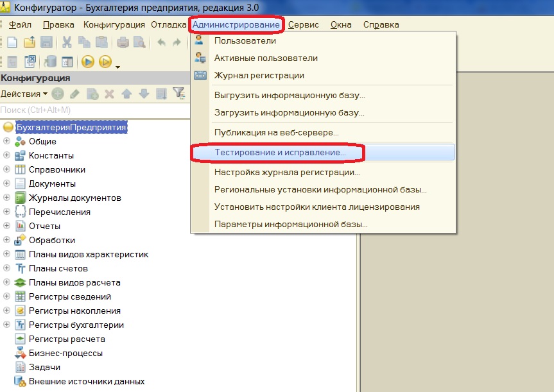Select Тестирование и исправление menu entry

pyautogui.click(x=322, y=153)
